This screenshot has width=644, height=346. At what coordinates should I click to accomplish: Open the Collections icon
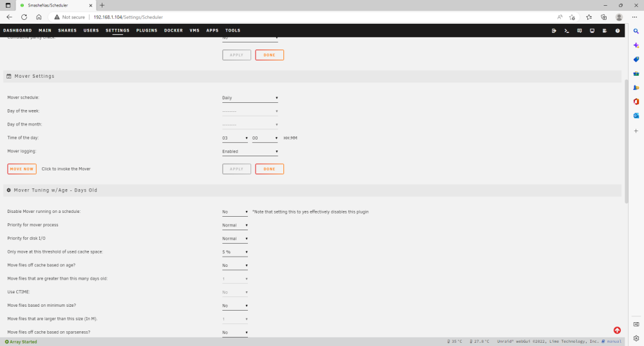pos(604,17)
